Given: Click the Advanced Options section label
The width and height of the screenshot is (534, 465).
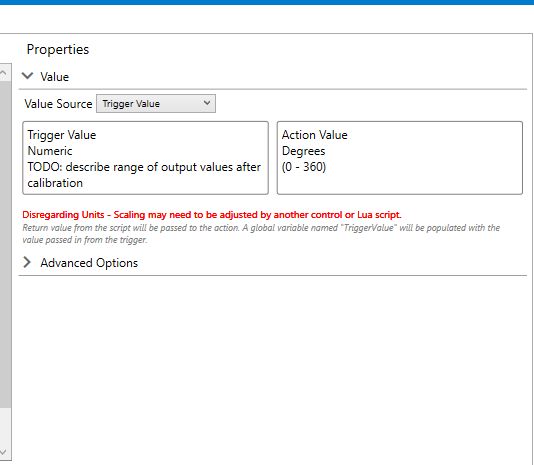Looking at the screenshot, I should (x=89, y=263).
